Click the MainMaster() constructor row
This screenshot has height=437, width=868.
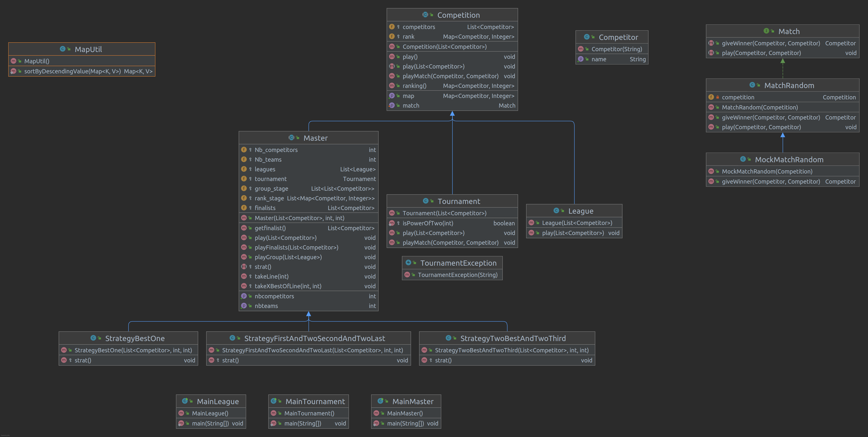tap(406, 413)
